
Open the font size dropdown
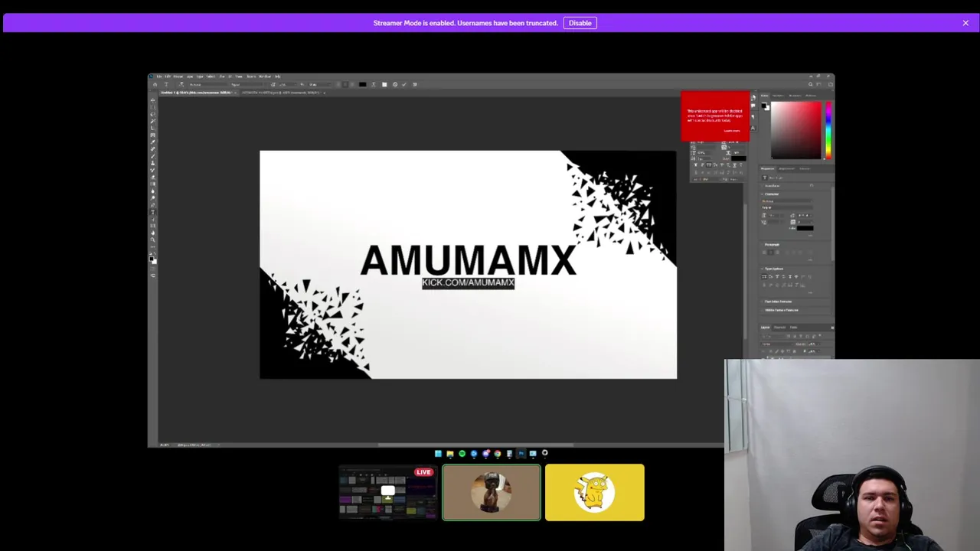click(288, 84)
